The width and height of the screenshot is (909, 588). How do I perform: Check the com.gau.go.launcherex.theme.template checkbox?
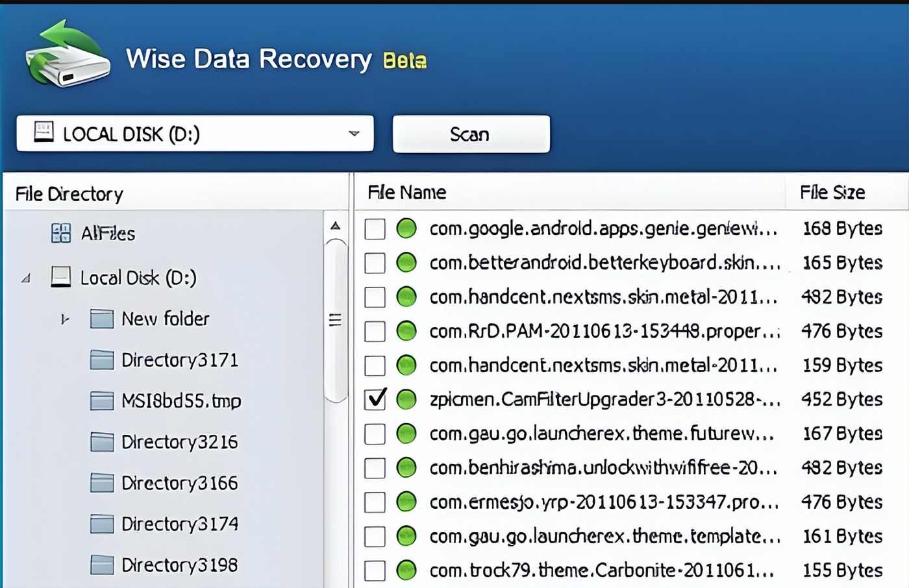pyautogui.click(x=375, y=536)
